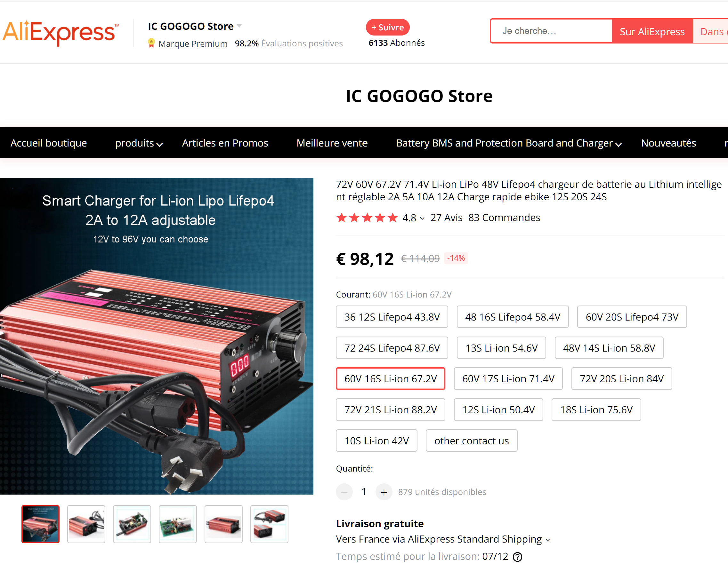This screenshot has height=572, width=728.
Task: Go to the Meilleure vente tab
Action: [x=332, y=143]
